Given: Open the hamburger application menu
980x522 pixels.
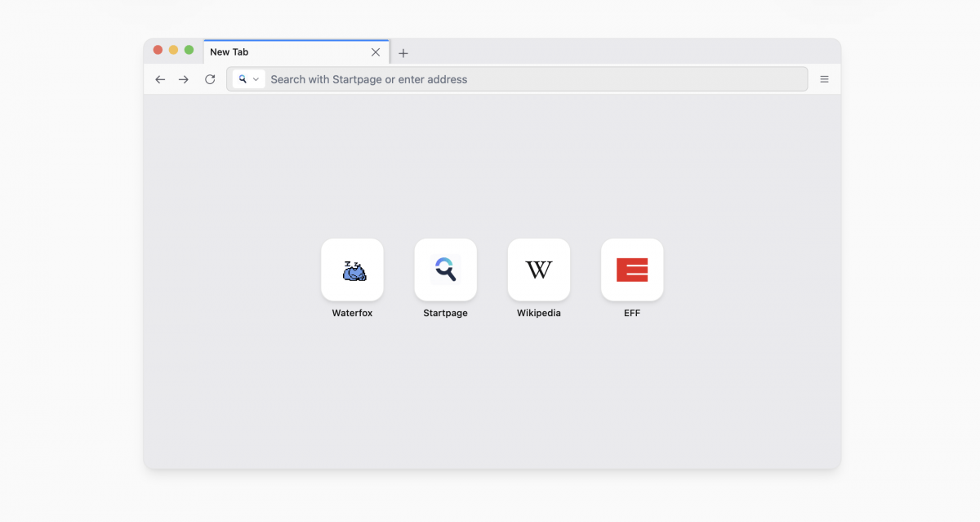Looking at the screenshot, I should [824, 79].
